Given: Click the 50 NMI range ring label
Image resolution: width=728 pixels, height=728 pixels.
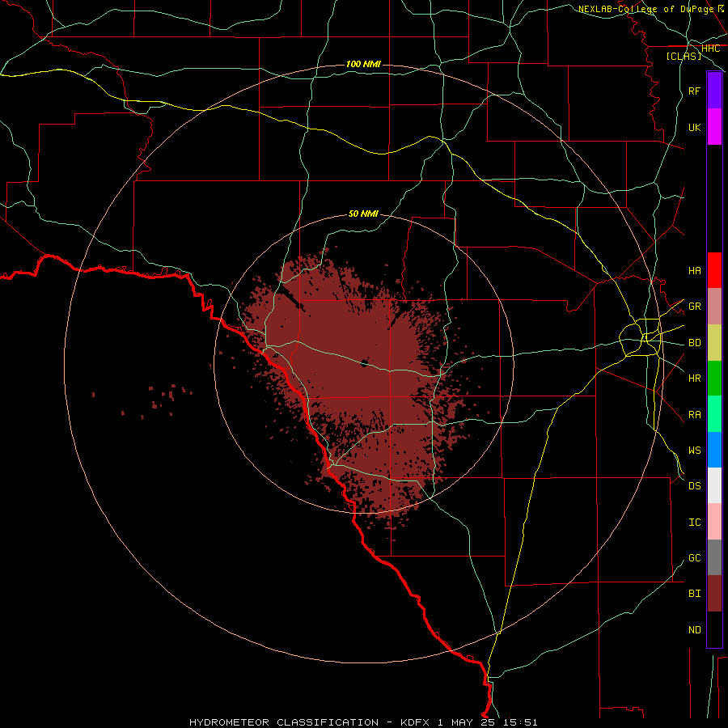Looking at the screenshot, I should (363, 214).
